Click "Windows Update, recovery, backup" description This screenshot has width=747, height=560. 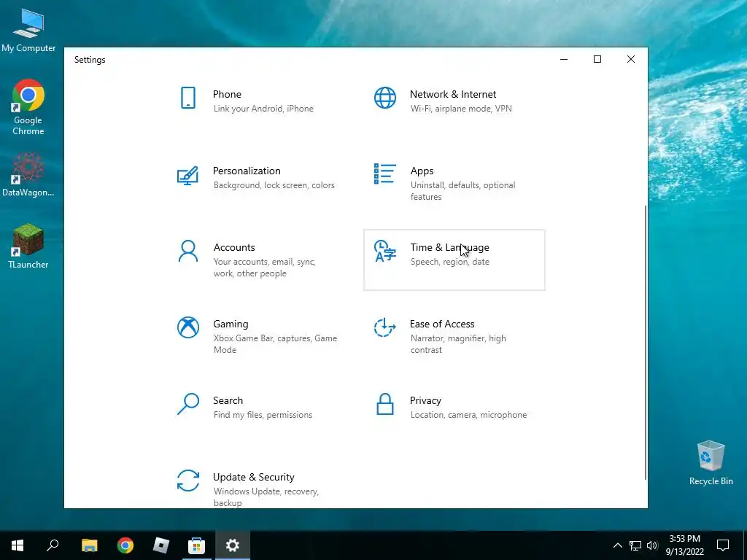pos(266,497)
